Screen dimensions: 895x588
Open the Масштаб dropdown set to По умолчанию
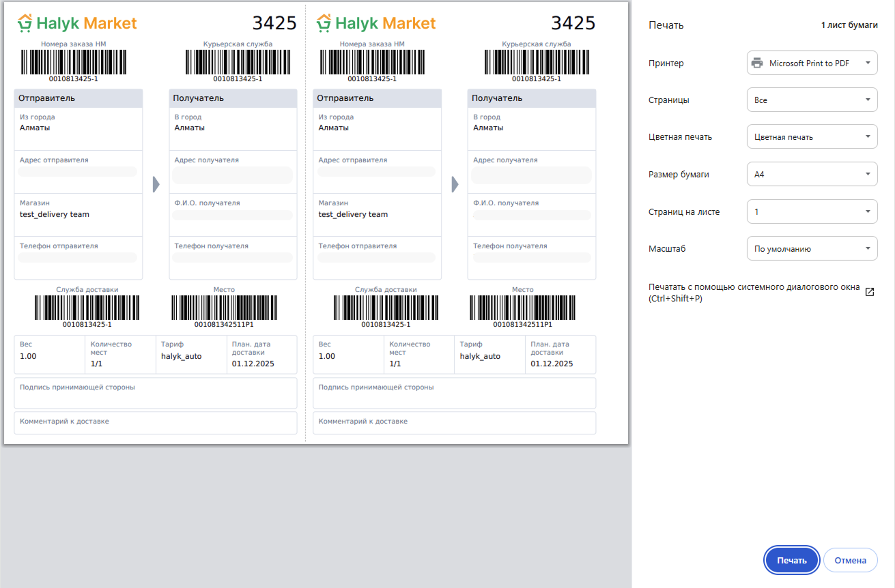pyautogui.click(x=812, y=249)
